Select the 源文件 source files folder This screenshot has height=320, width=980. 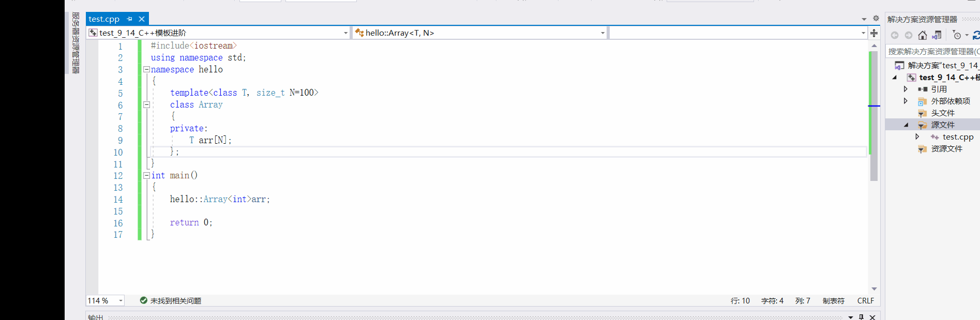[x=943, y=125]
